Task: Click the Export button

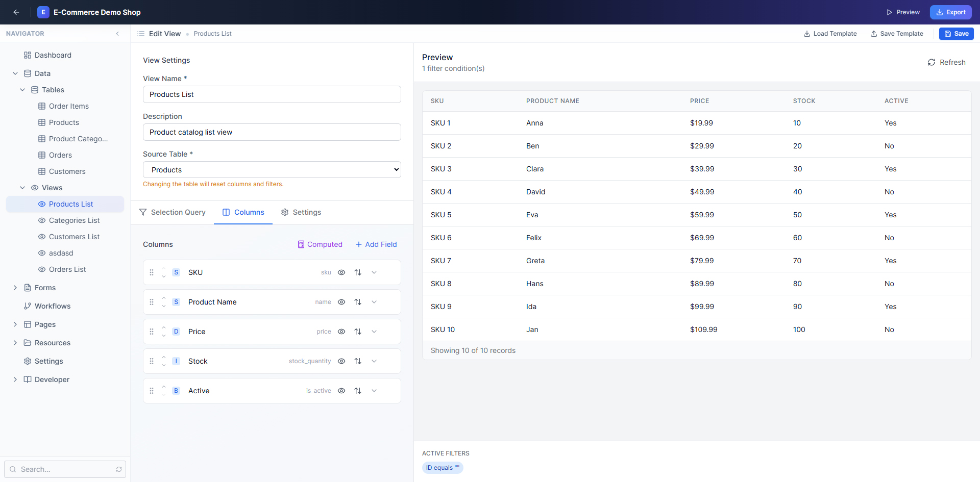Action: [x=950, y=12]
